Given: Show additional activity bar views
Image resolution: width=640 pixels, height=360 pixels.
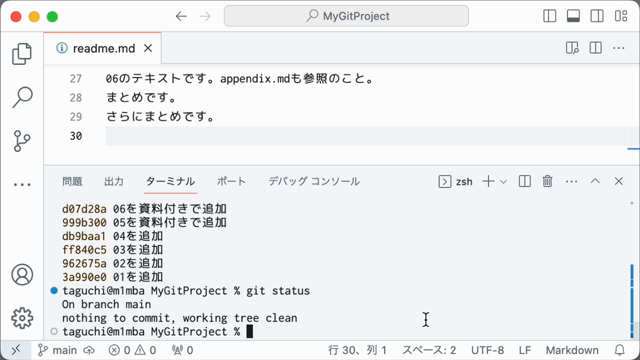Looking at the screenshot, I should coord(22,184).
